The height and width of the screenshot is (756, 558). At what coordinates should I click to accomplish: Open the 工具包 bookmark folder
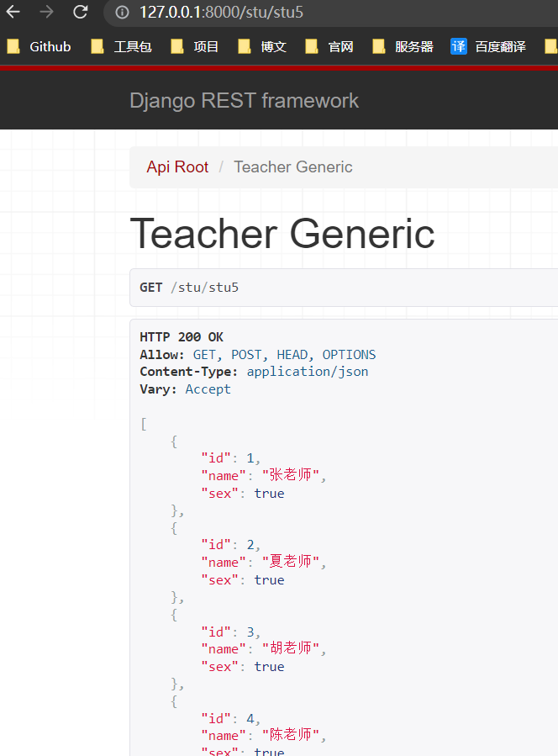coord(121,47)
